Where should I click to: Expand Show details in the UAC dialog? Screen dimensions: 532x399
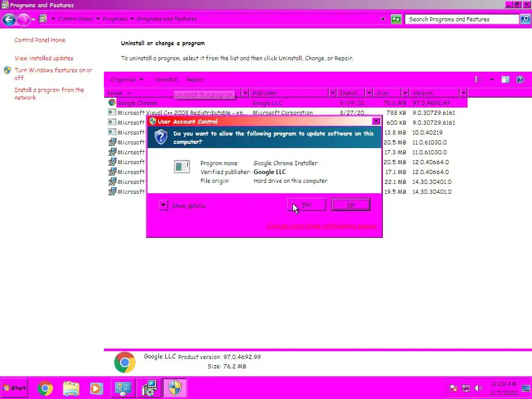pyautogui.click(x=182, y=206)
